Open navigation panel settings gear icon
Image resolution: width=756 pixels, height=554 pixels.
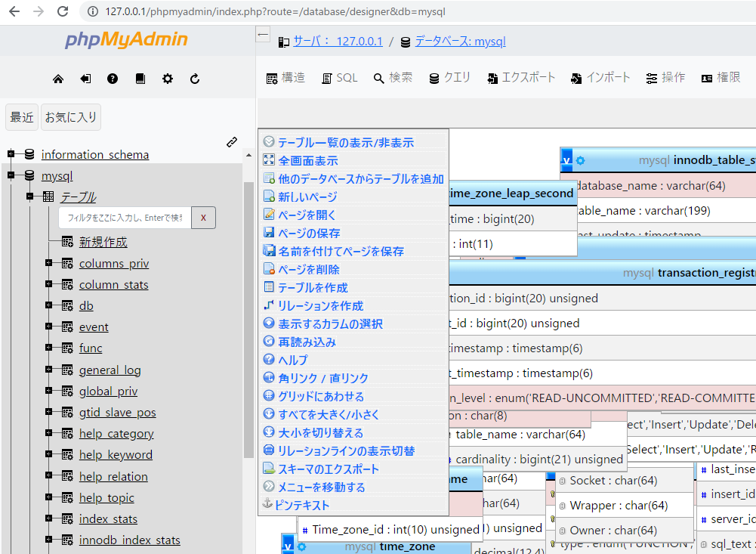click(168, 79)
